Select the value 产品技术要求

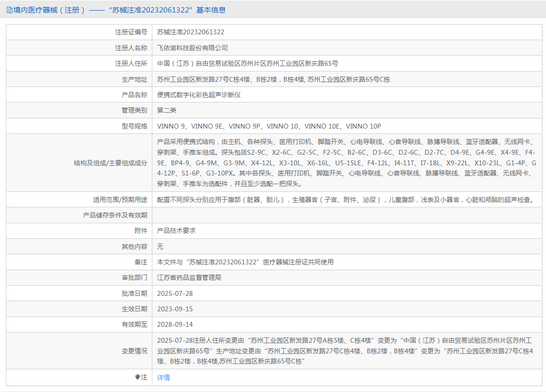pos(176,231)
